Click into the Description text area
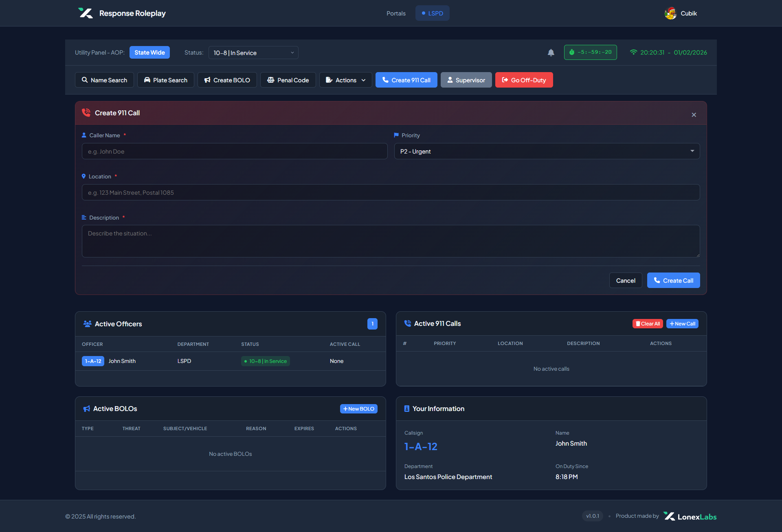782x532 pixels. tap(391, 241)
